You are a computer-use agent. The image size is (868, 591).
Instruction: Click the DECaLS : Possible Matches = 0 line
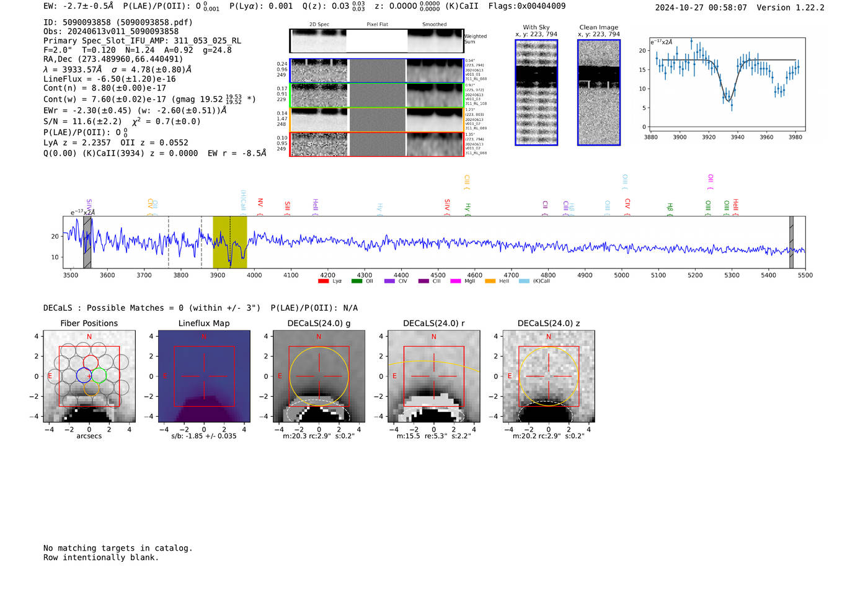[152, 308]
